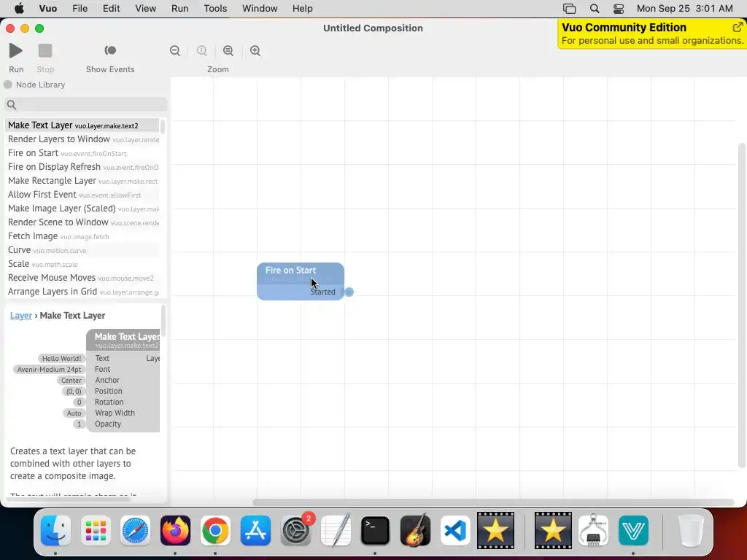The image size is (747, 560).
Task: Run the composition with the play button
Action: point(16,50)
